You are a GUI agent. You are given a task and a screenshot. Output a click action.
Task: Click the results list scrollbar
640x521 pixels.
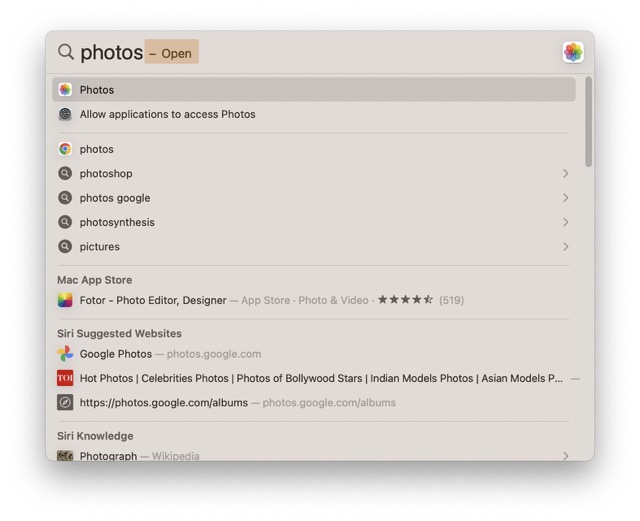pyautogui.click(x=588, y=122)
